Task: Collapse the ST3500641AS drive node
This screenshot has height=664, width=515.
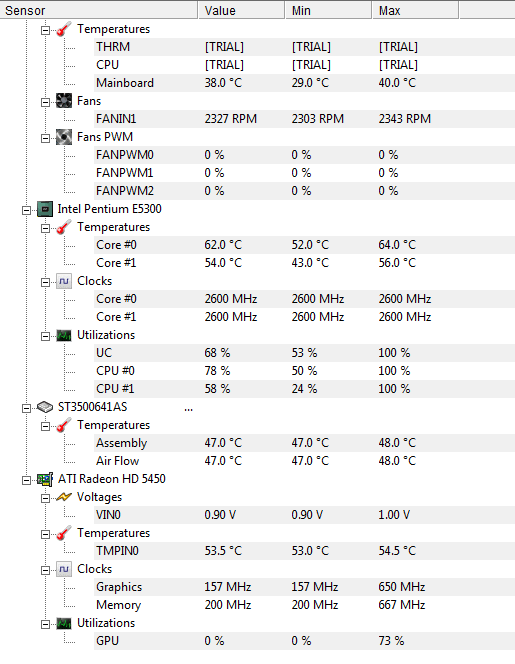Action: tap(26, 408)
